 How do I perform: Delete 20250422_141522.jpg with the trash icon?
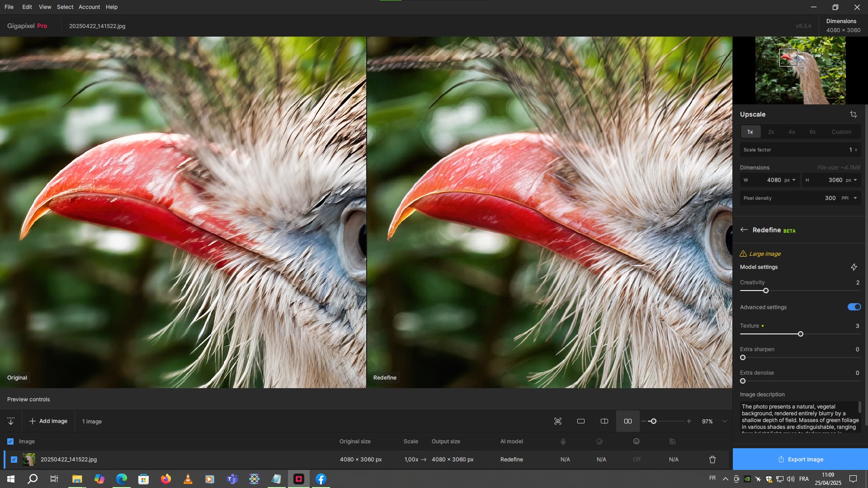[x=712, y=460]
